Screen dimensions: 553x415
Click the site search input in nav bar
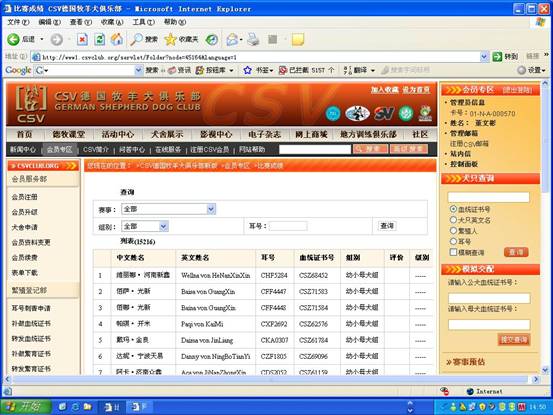(x=315, y=149)
